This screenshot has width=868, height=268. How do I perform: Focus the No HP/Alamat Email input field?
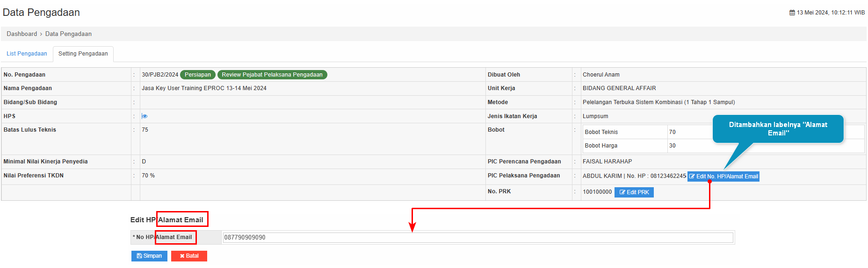pos(477,238)
